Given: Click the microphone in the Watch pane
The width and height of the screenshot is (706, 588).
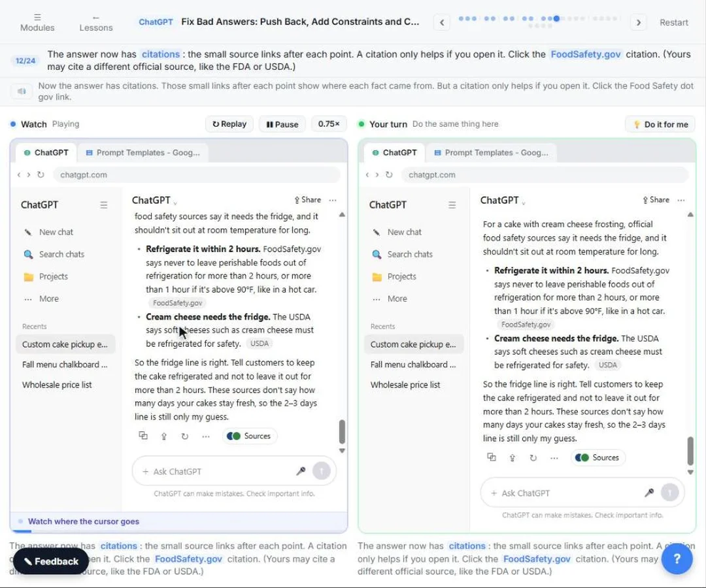Looking at the screenshot, I should [x=301, y=471].
